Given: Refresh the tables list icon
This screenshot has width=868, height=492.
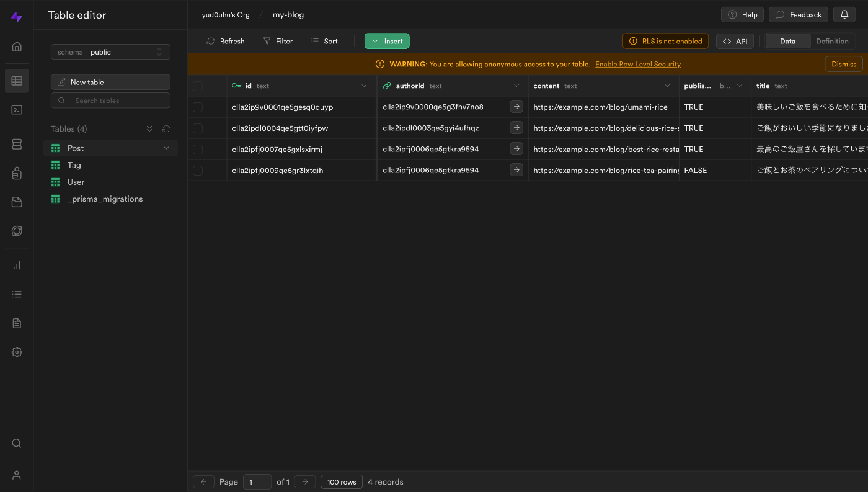Looking at the screenshot, I should click(x=166, y=129).
